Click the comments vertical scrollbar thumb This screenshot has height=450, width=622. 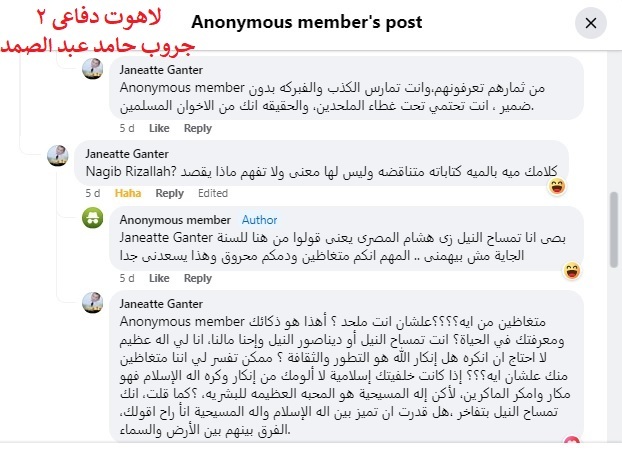pos(614,229)
